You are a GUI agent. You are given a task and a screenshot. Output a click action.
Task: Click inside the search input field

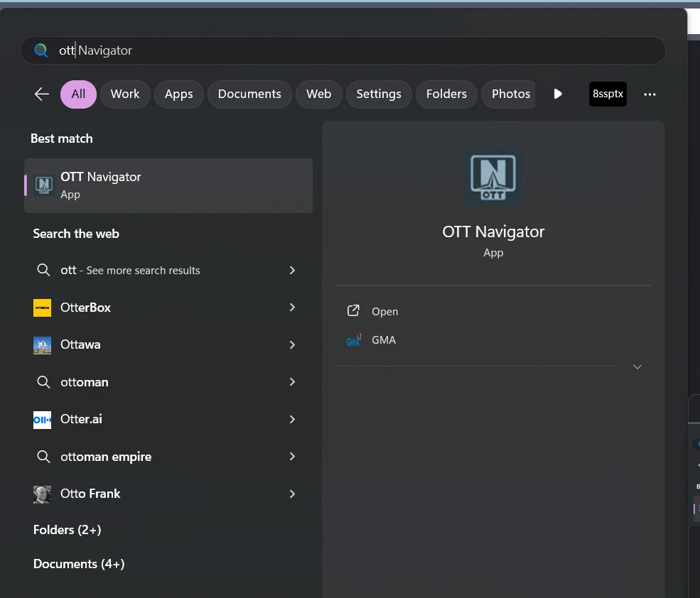tap(343, 50)
